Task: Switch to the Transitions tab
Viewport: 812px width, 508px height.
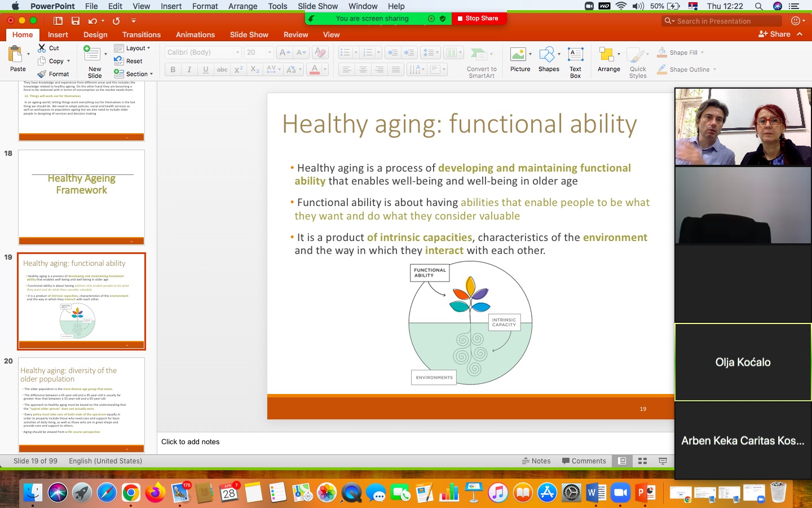Action: [142, 34]
